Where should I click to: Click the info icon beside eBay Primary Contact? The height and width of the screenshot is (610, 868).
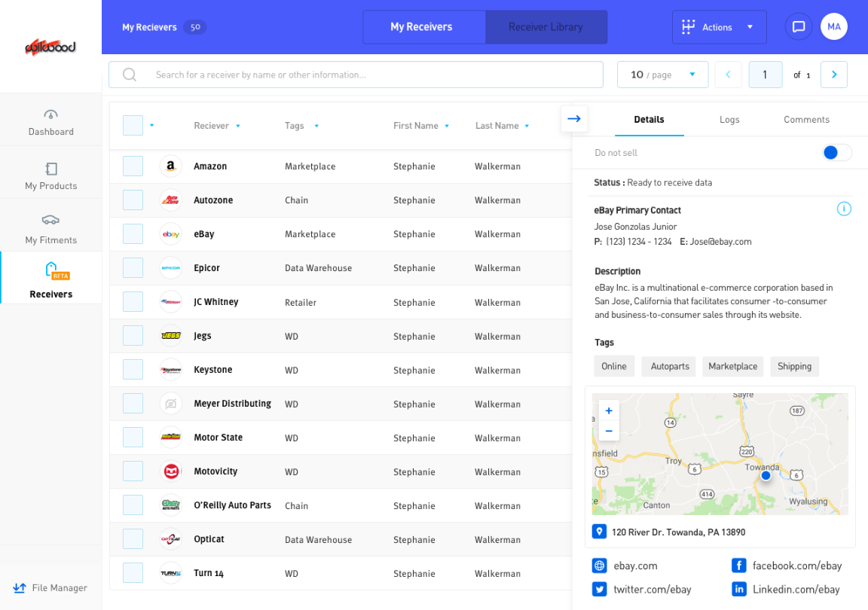844,209
